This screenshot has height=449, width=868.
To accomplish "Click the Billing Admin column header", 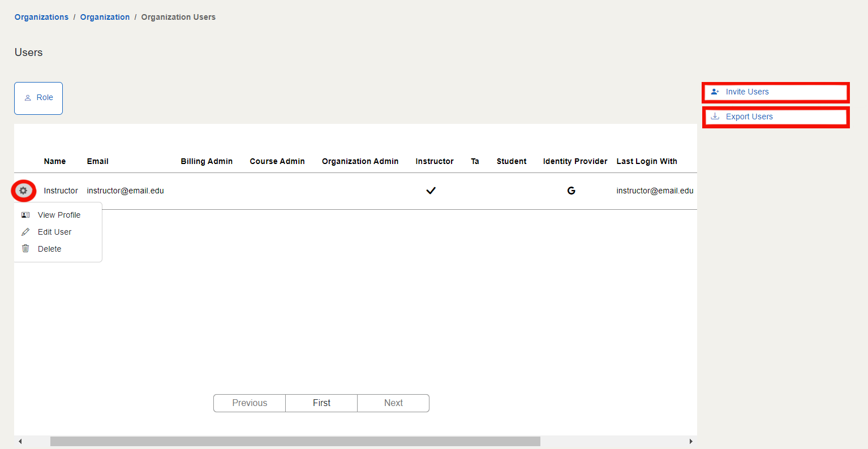I will (x=207, y=161).
